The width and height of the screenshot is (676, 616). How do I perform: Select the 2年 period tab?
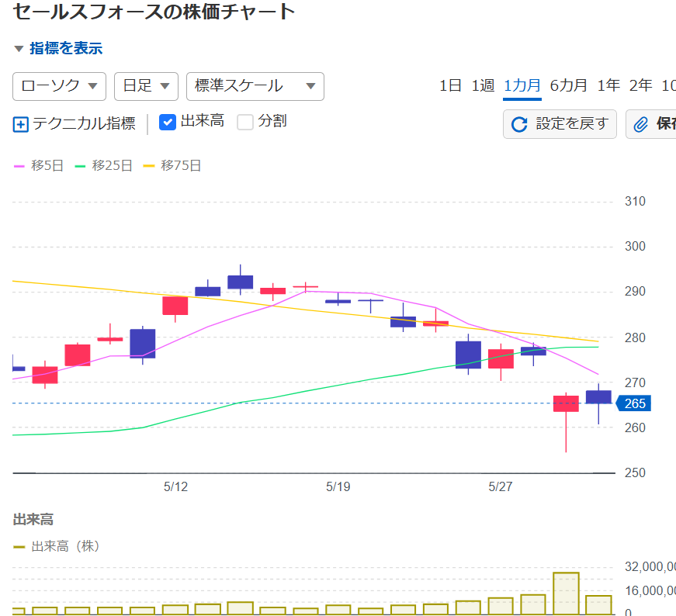[640, 85]
